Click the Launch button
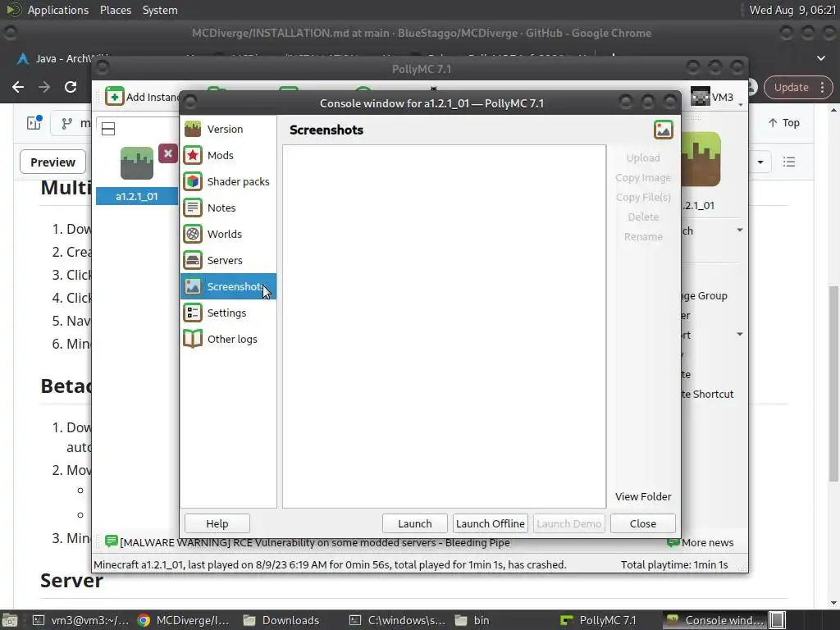Image resolution: width=840 pixels, height=630 pixels. [414, 523]
